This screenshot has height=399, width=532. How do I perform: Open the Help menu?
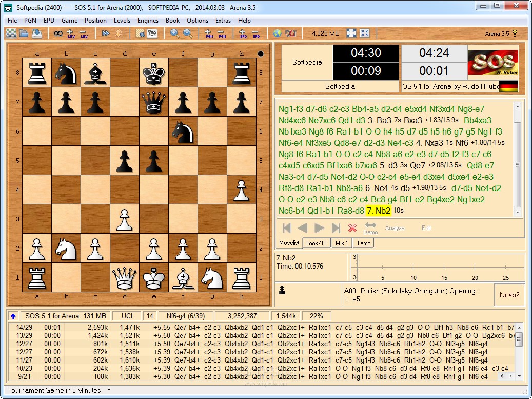pos(244,21)
